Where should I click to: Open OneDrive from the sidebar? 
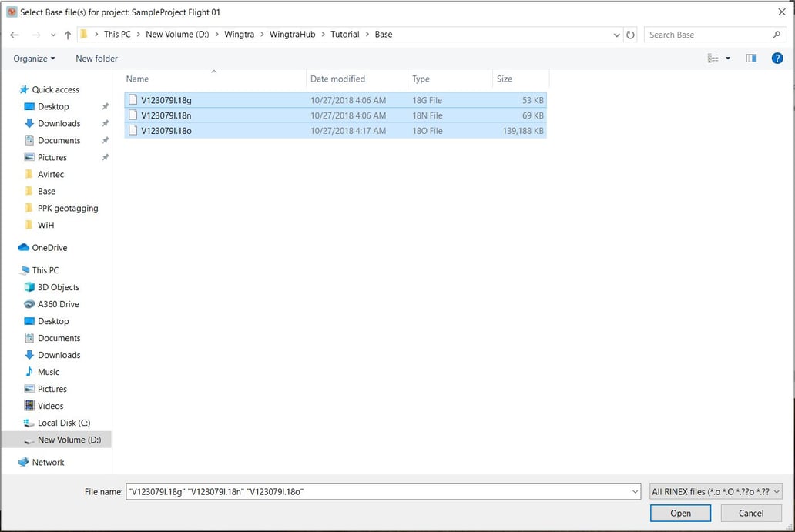(48, 247)
